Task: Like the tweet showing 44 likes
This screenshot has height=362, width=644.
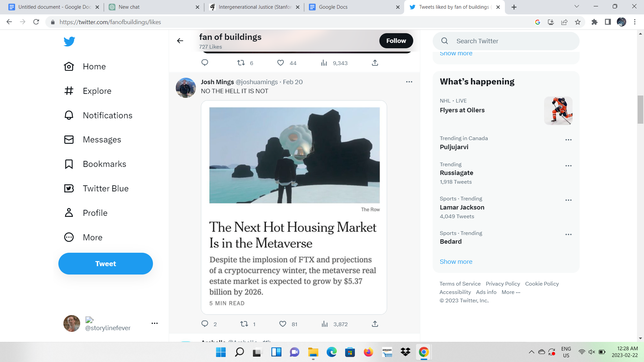Action: point(280,63)
